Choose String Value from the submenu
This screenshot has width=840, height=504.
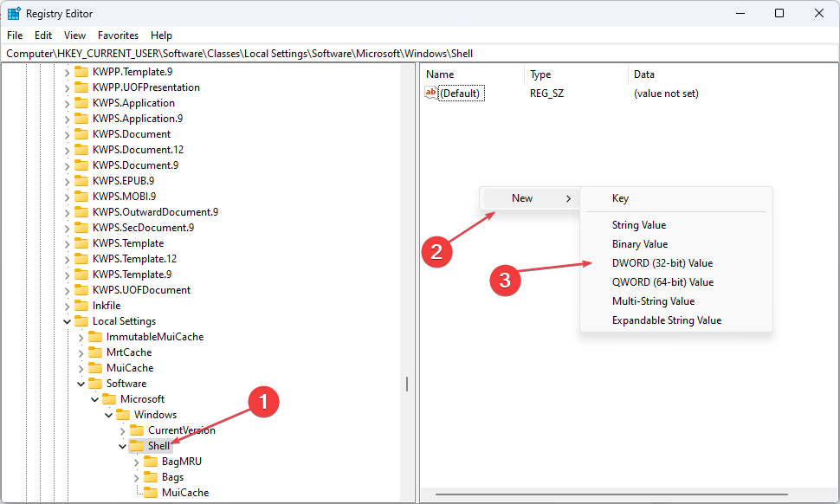[x=676, y=225]
